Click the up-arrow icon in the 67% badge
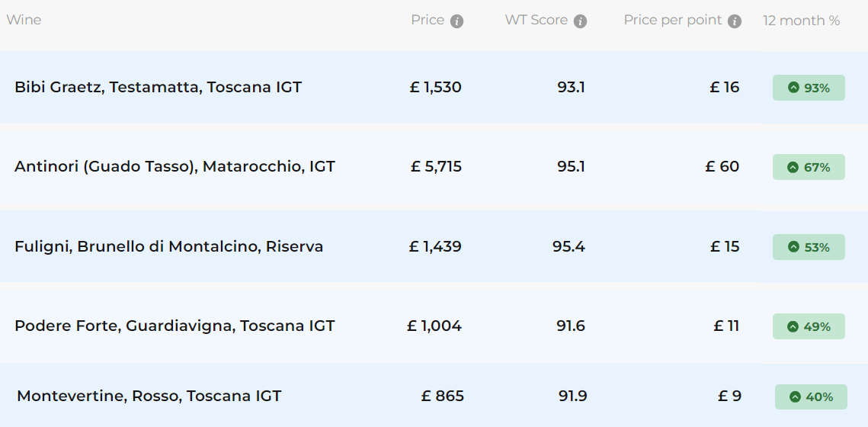868x427 pixels. [x=793, y=167]
